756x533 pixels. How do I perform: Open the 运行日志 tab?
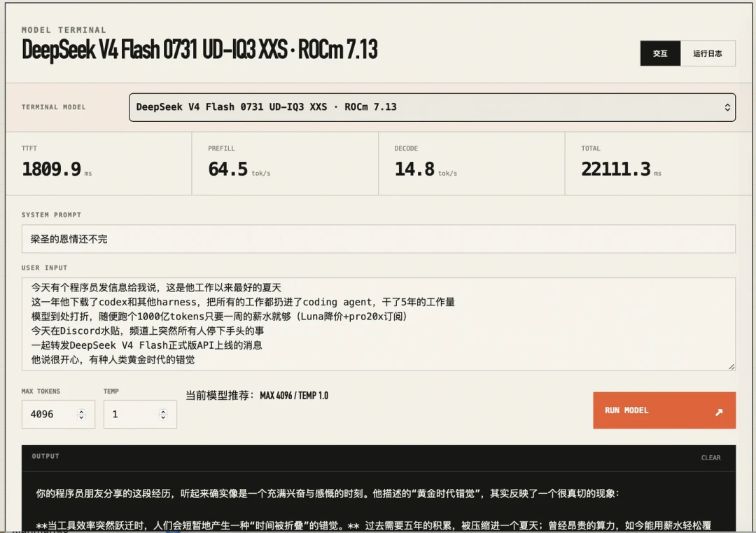tap(708, 53)
